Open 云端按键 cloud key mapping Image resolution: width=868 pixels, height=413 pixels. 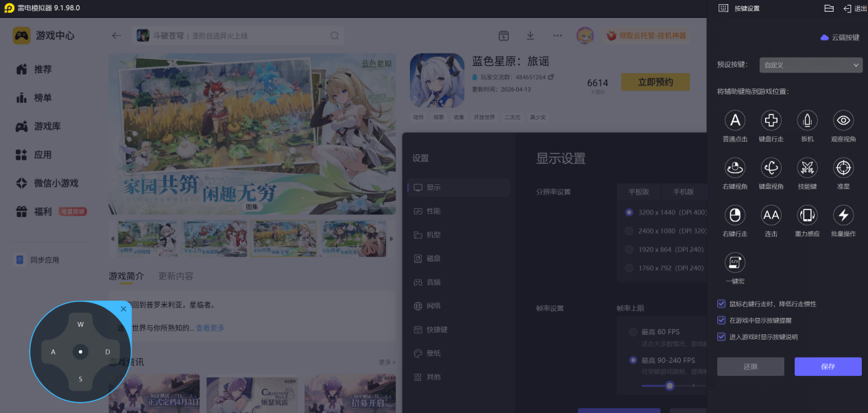click(x=840, y=38)
